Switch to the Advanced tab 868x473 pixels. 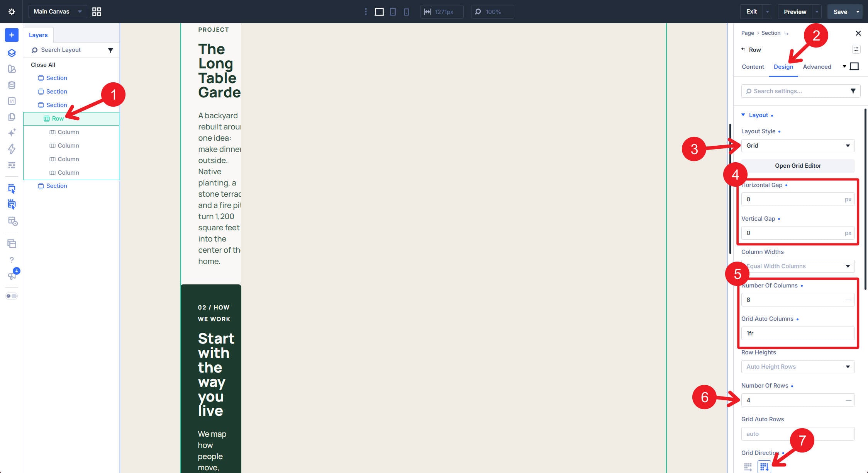(817, 66)
